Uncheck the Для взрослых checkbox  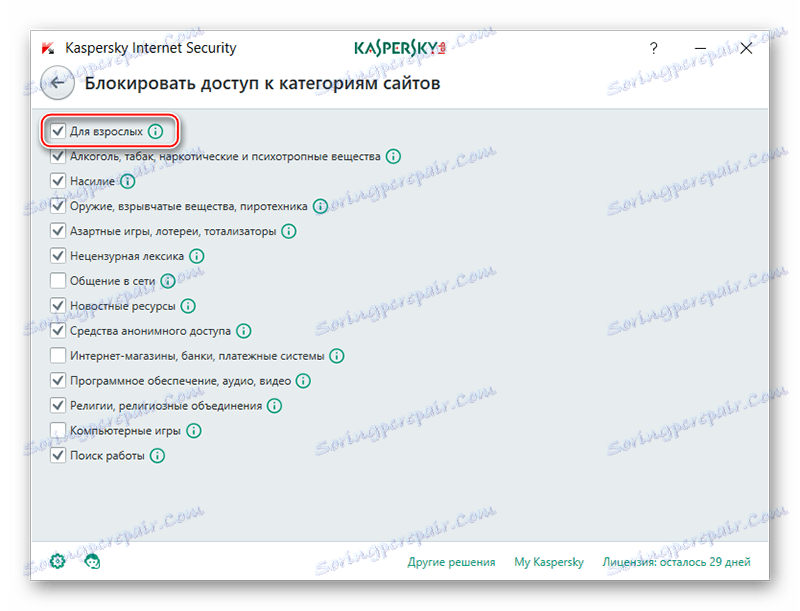(58, 131)
